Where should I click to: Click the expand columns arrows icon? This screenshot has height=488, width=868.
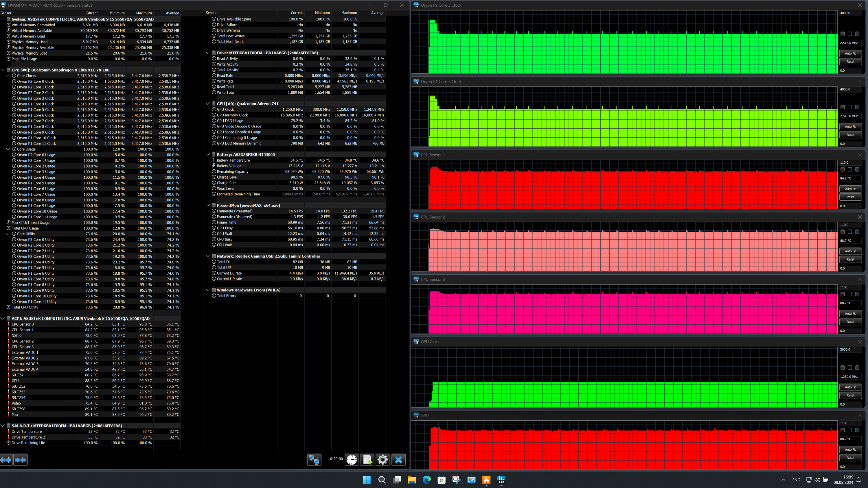pos(6,459)
